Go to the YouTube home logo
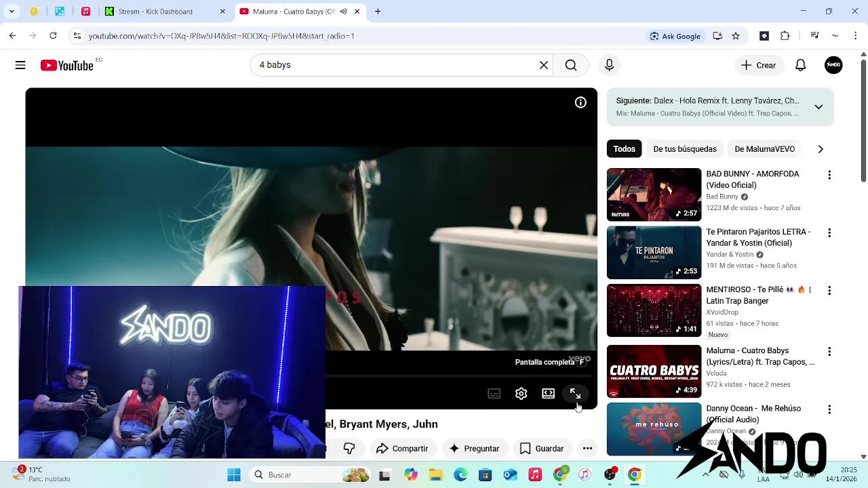Viewport: 868px width, 488px height. pyautogui.click(x=66, y=65)
